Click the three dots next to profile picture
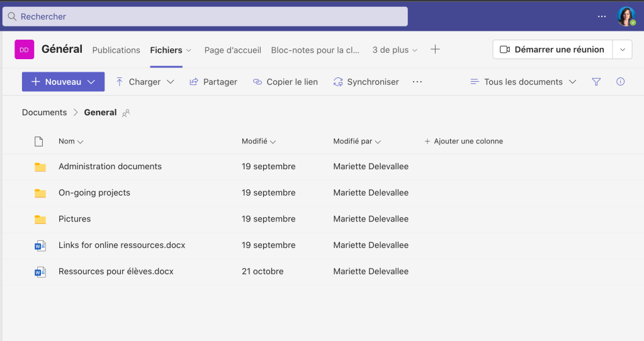Screen dimensions: 644x341 click(x=602, y=16)
